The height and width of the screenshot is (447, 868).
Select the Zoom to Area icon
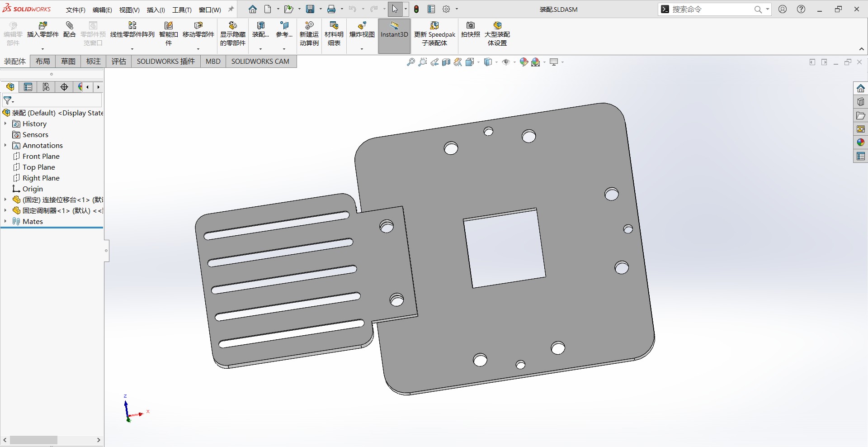(x=423, y=62)
